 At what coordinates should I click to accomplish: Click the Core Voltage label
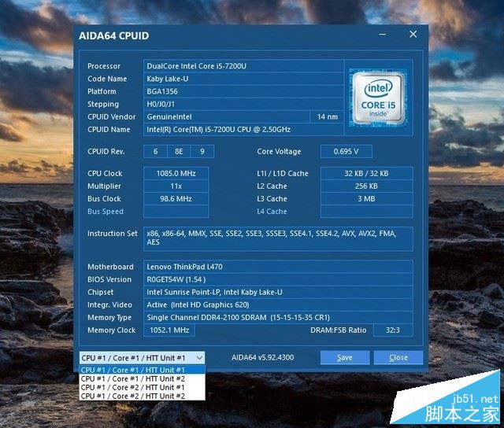pyautogui.click(x=279, y=152)
